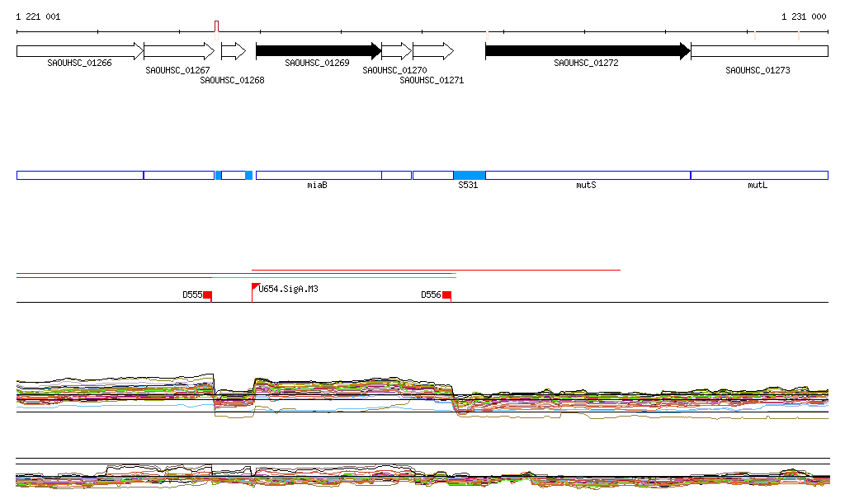Click the mutS label text
This screenshot has width=845, height=504.
coord(586,186)
